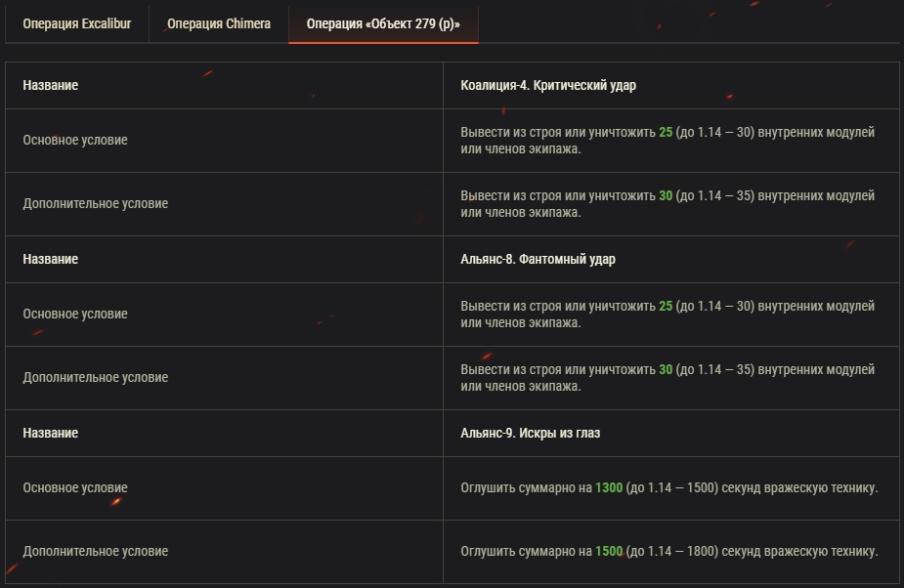Click Дополнительное условие label under Коалиция-4
Viewport: 904px width, 588px height.
96,203
